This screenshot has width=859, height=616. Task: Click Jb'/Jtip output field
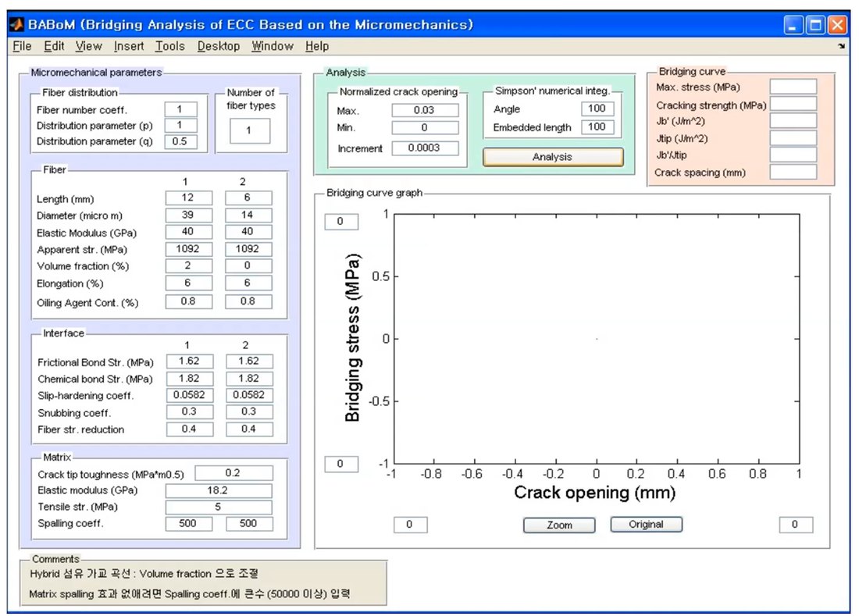(793, 155)
